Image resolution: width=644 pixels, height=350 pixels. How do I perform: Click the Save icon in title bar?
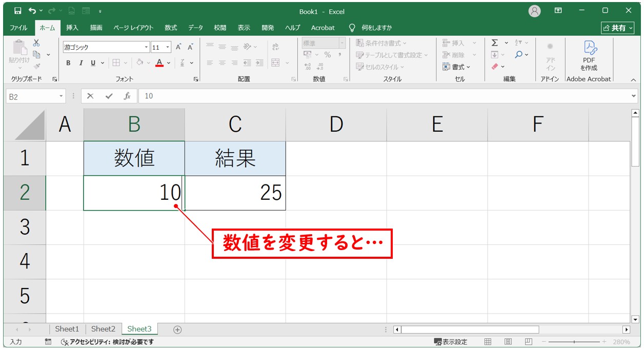tap(18, 10)
